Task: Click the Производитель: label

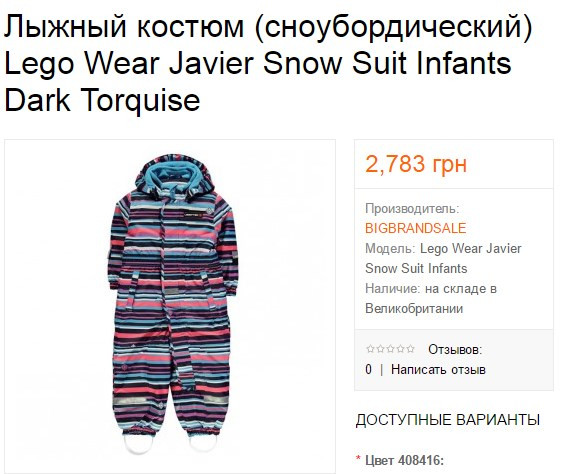Action: (x=412, y=209)
